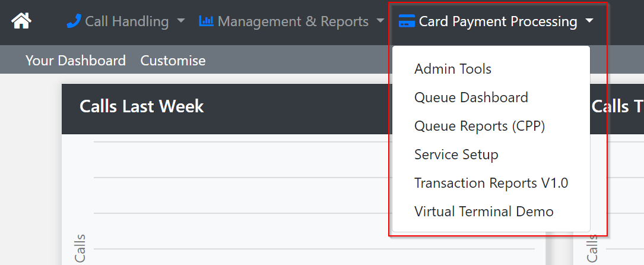This screenshot has height=265, width=644.
Task: Click the Call Handling menu label
Action: click(x=127, y=21)
